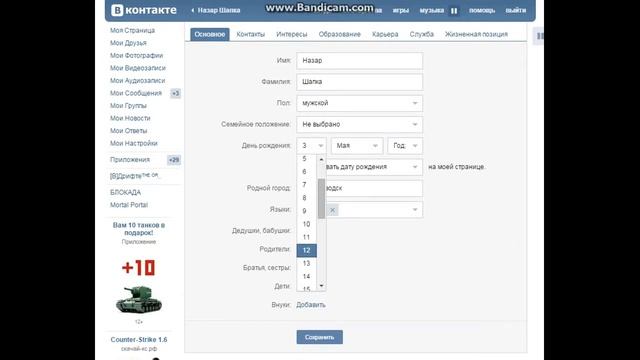Select day 13 in the list
This screenshot has height=360, width=640.
click(x=307, y=264)
